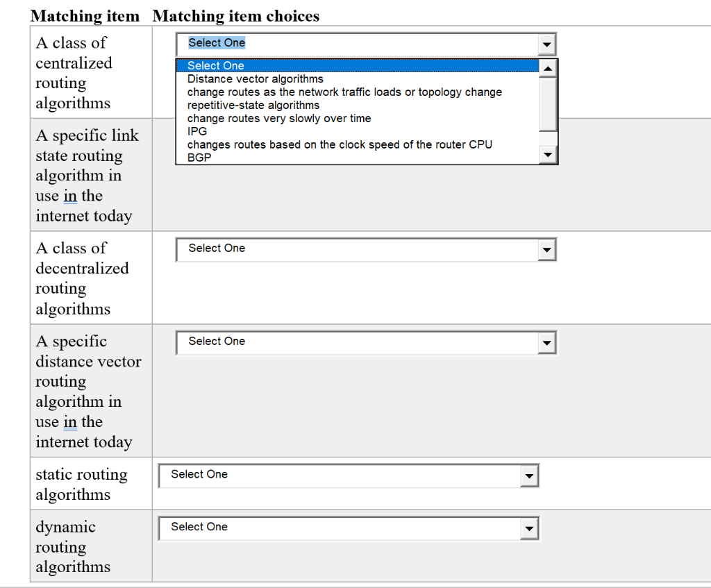Open the decentralized routing algorithms dropdown
The image size is (711, 588).
(366, 249)
